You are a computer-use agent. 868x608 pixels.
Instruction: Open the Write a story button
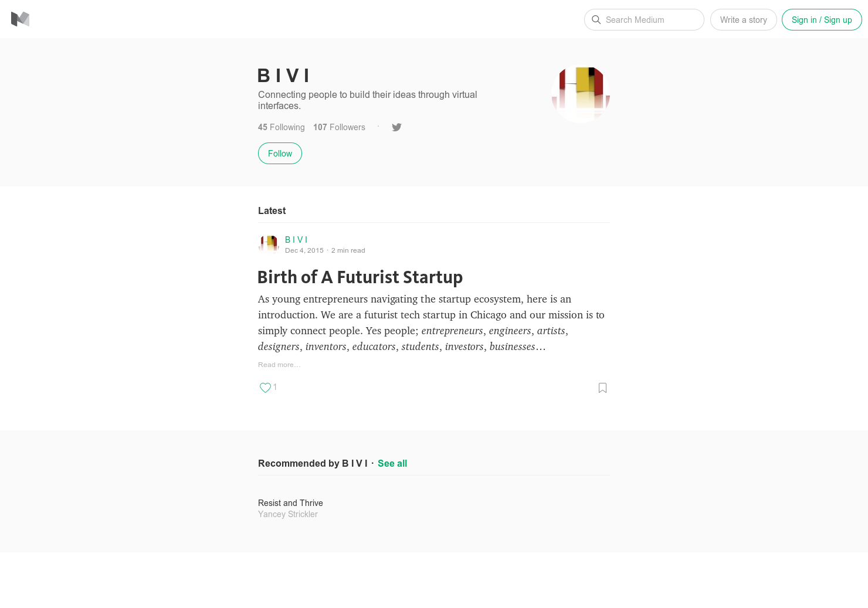743,19
